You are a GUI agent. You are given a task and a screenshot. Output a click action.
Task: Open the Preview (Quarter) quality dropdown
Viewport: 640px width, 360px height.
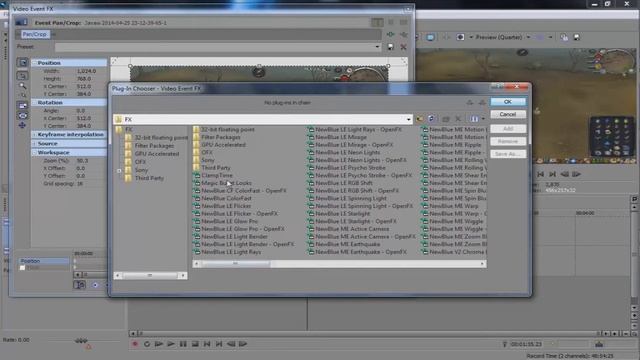[x=528, y=37]
